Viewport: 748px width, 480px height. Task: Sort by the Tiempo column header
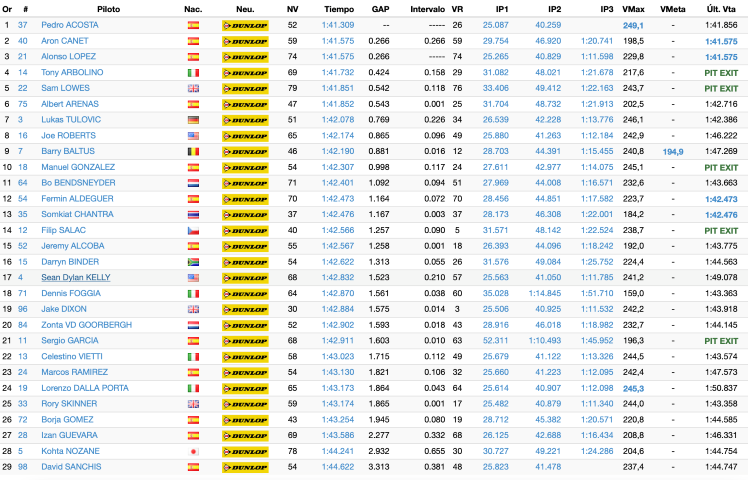[339, 9]
